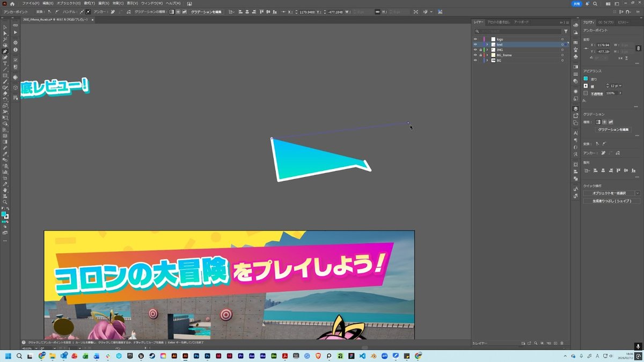Image resolution: width=644 pixels, height=362 pixels.
Task: Open the オブジェクト(O) menu
Action: [x=68, y=3]
